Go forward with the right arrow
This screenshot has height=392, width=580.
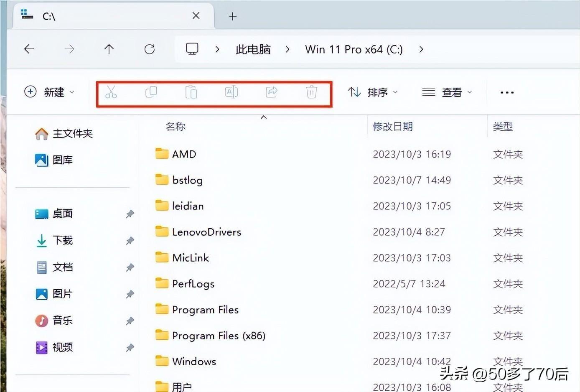tap(69, 49)
